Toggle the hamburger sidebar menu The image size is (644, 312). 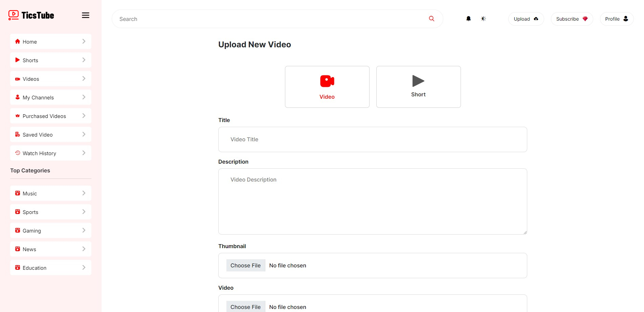[x=86, y=15]
